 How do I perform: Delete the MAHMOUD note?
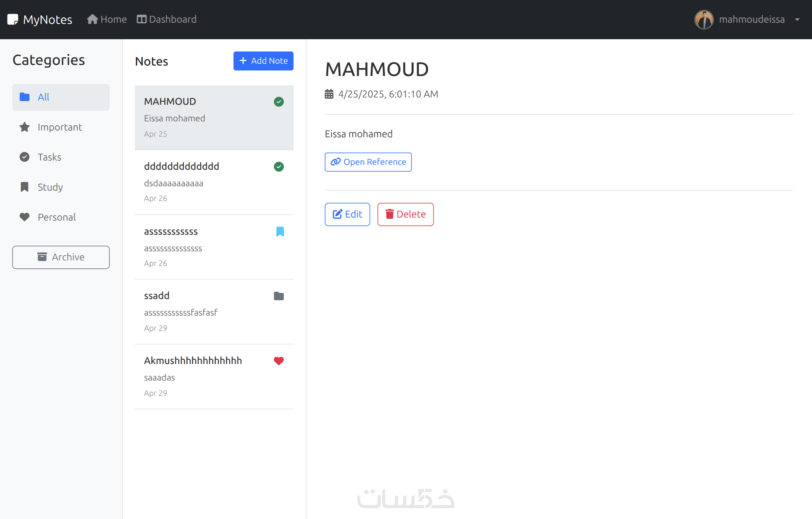[x=405, y=214]
